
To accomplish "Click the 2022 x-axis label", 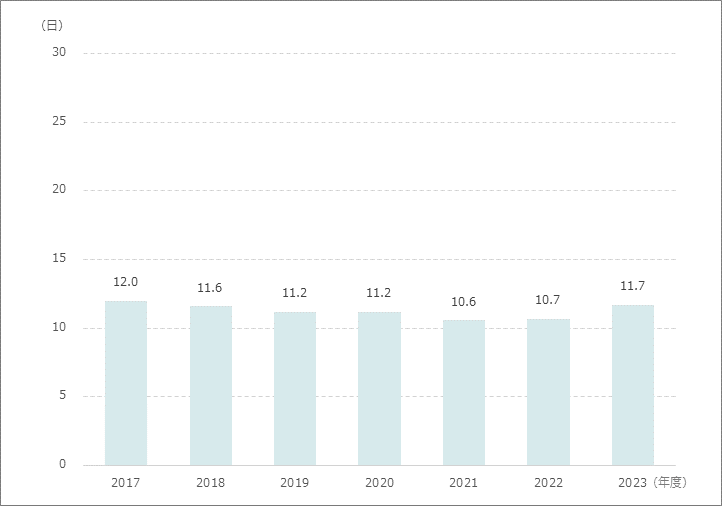I will [x=548, y=483].
